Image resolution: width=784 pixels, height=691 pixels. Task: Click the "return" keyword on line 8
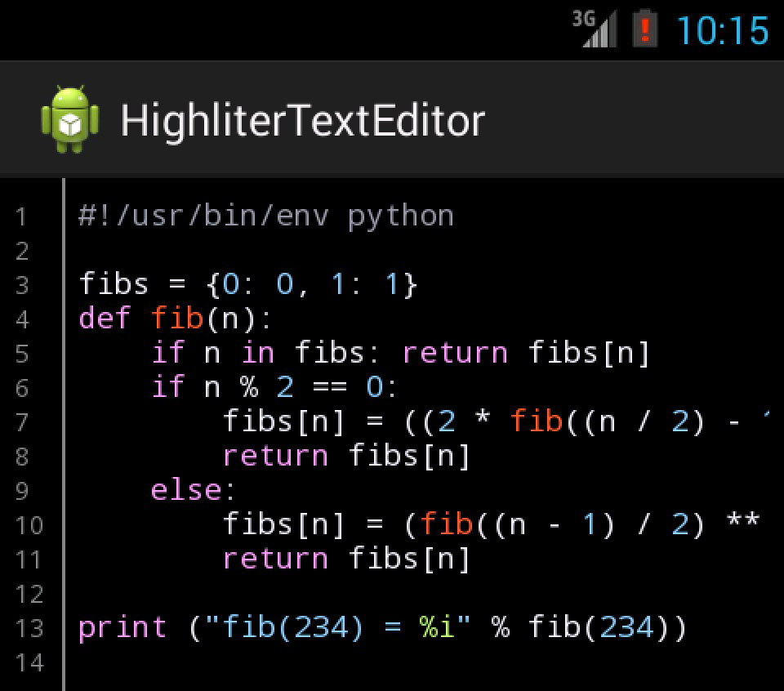point(275,455)
